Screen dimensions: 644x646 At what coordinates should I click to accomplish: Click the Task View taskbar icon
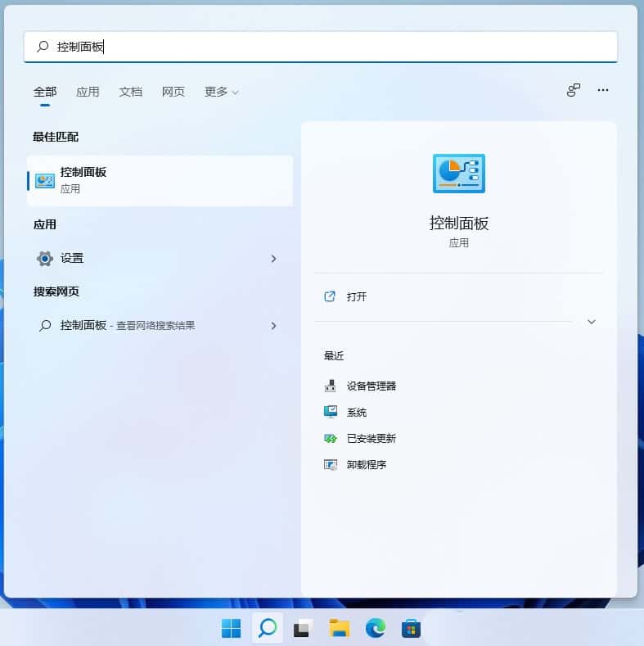click(303, 628)
